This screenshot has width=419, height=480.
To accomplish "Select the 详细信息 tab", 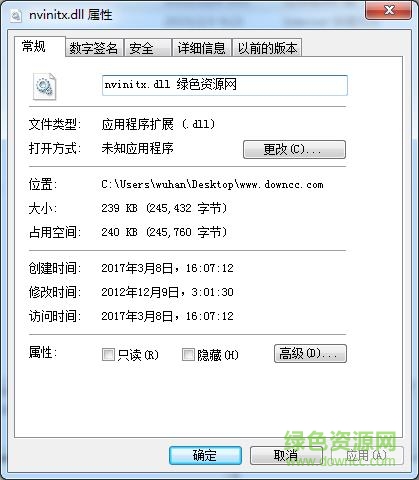I will pyautogui.click(x=202, y=48).
